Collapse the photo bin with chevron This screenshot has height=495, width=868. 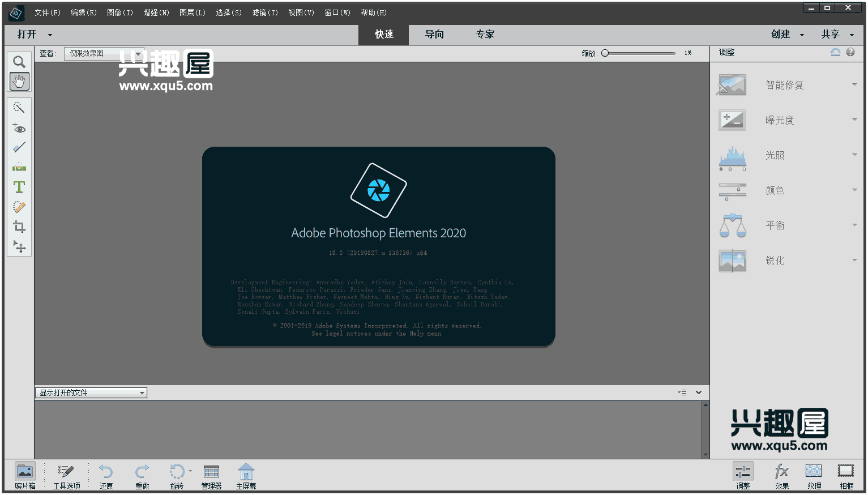(x=699, y=392)
